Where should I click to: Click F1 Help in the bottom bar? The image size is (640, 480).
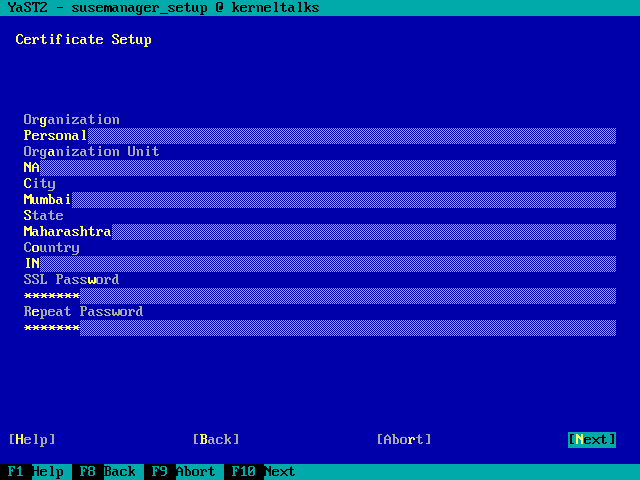click(x=36, y=472)
